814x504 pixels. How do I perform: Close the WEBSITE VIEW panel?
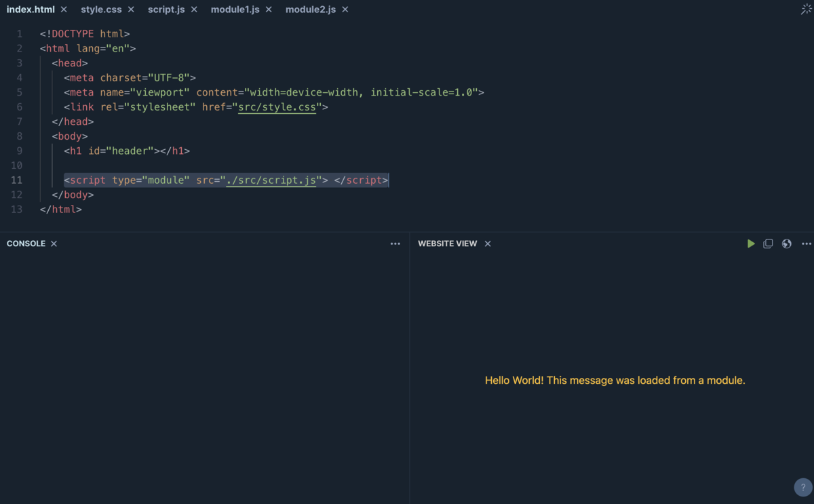tap(487, 244)
